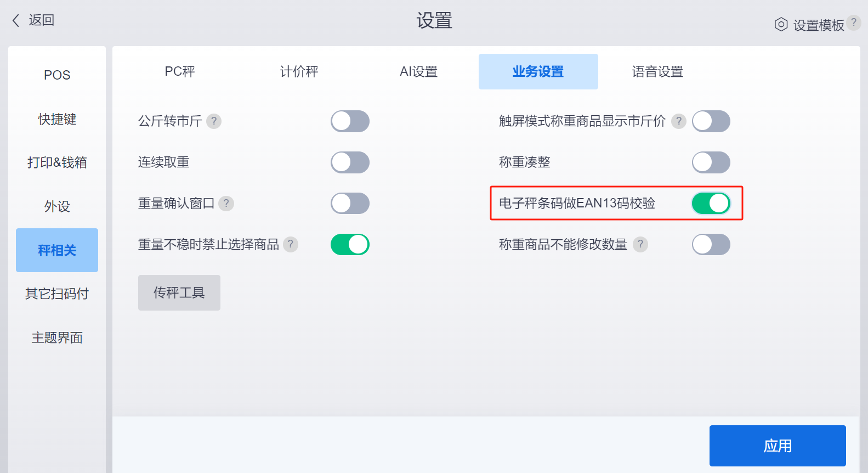Toggle 称重商品不能修改数量 switch
Viewport: 868px width, 473px height.
click(x=711, y=244)
